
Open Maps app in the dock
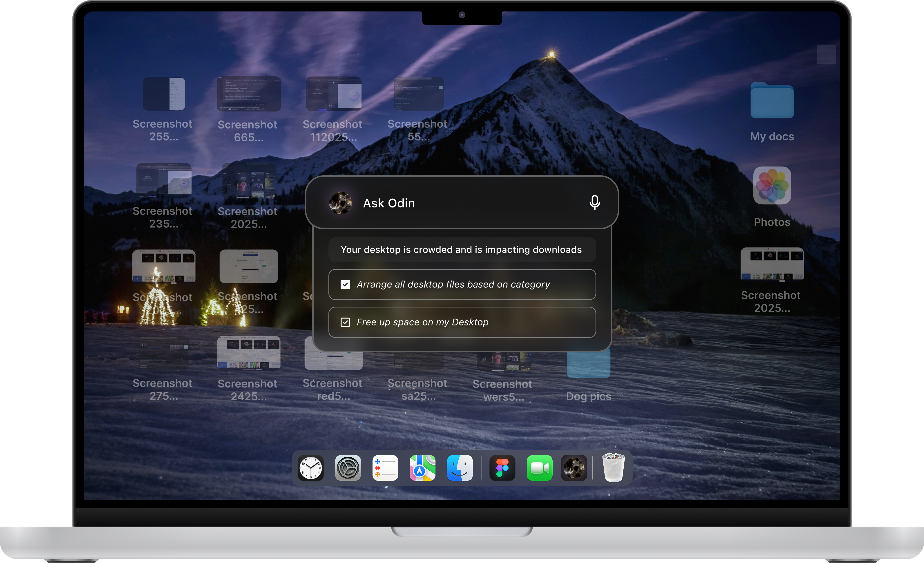422,468
